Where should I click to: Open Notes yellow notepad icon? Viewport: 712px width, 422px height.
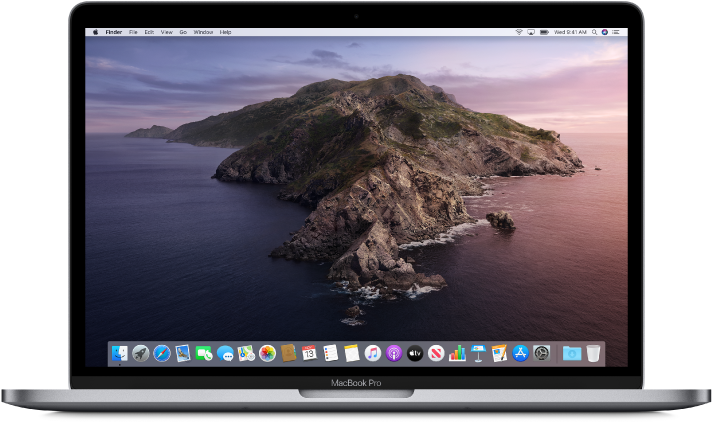click(352, 353)
